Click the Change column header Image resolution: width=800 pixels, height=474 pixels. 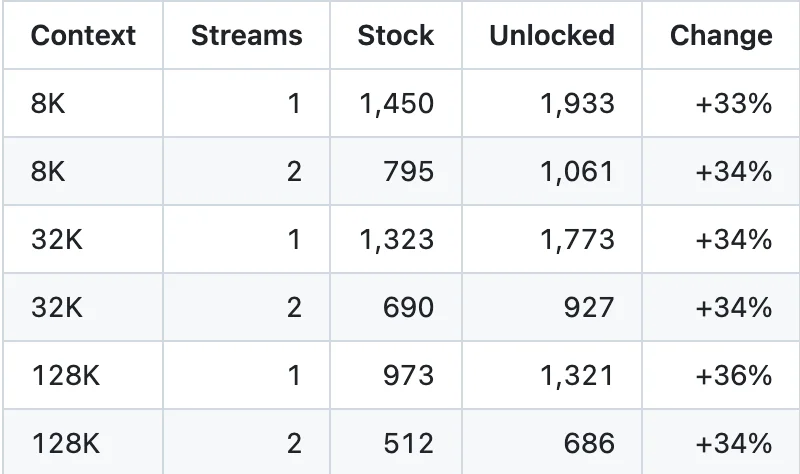click(x=721, y=36)
